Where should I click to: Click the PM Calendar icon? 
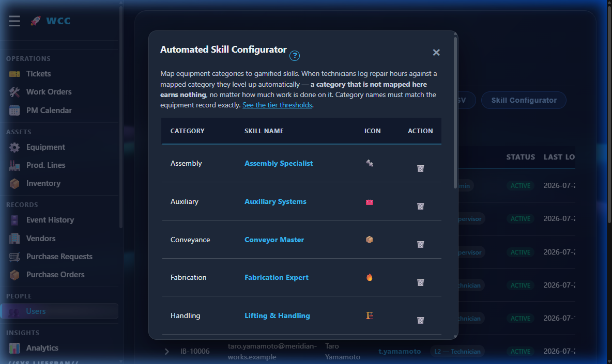(x=14, y=110)
